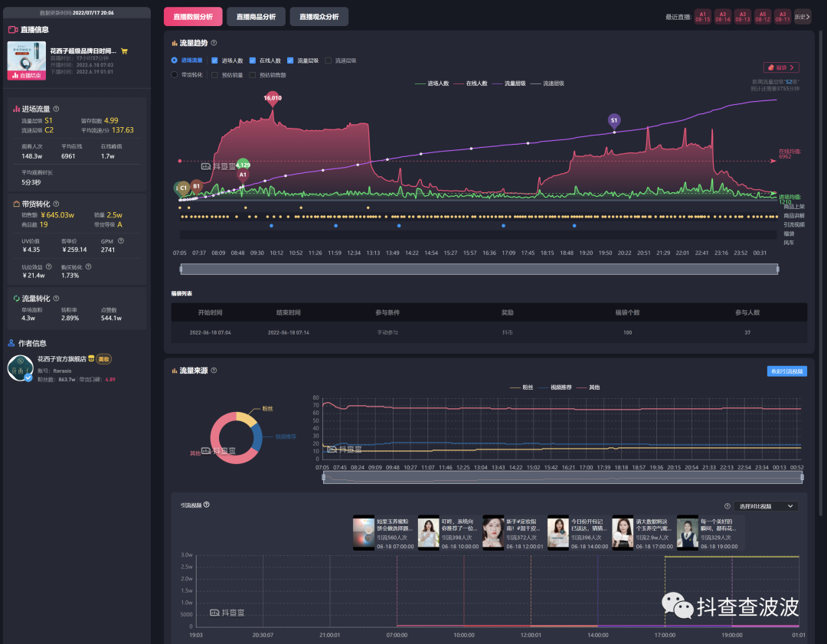The height and width of the screenshot is (644, 827).
Task: Click help icon next to 购买转化
Action: tap(88, 266)
